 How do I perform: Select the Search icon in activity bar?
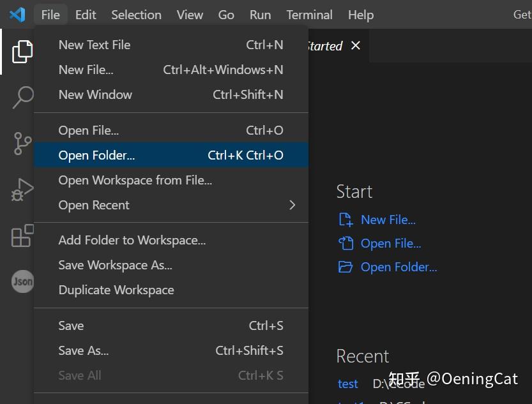(x=22, y=97)
